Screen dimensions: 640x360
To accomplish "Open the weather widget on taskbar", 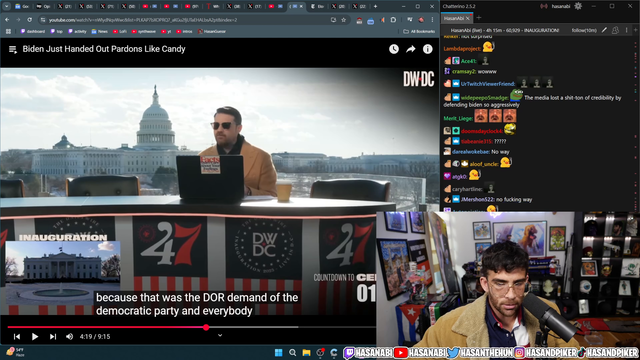I will (16, 352).
